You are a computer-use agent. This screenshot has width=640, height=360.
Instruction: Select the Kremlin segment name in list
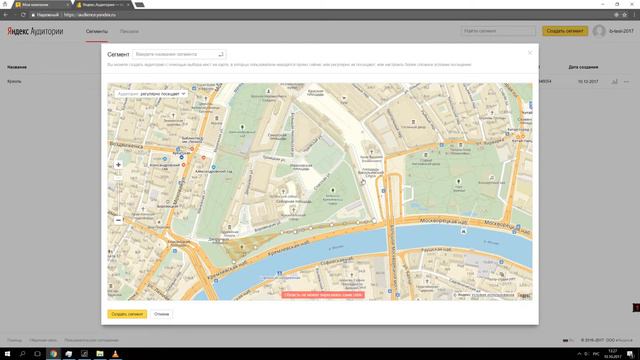[x=14, y=82]
